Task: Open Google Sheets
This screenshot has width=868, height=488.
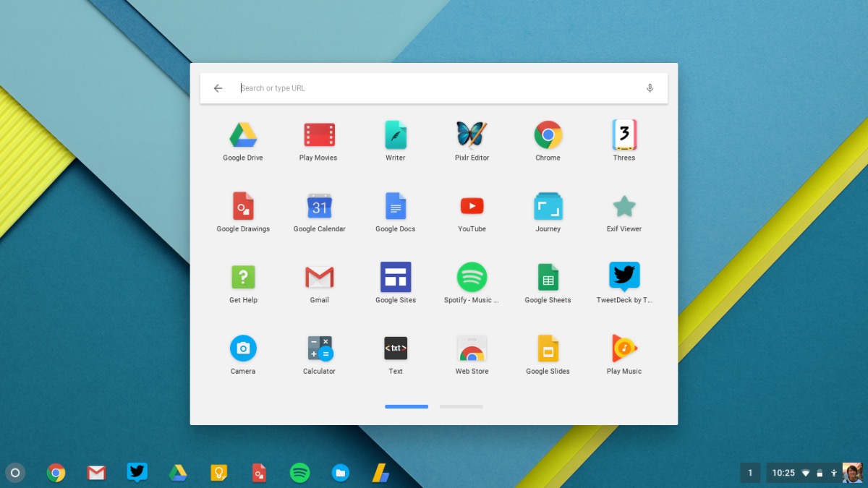Action: [548, 277]
